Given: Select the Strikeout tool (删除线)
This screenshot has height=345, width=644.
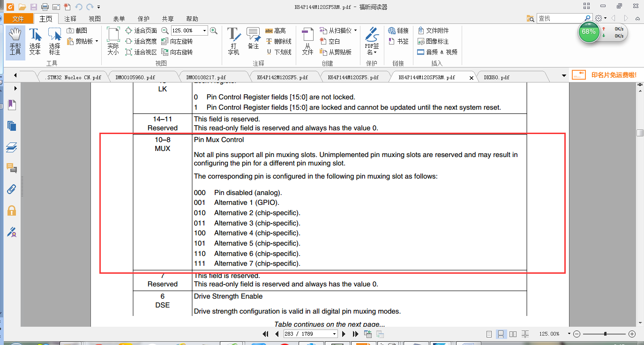Looking at the screenshot, I should (x=278, y=41).
